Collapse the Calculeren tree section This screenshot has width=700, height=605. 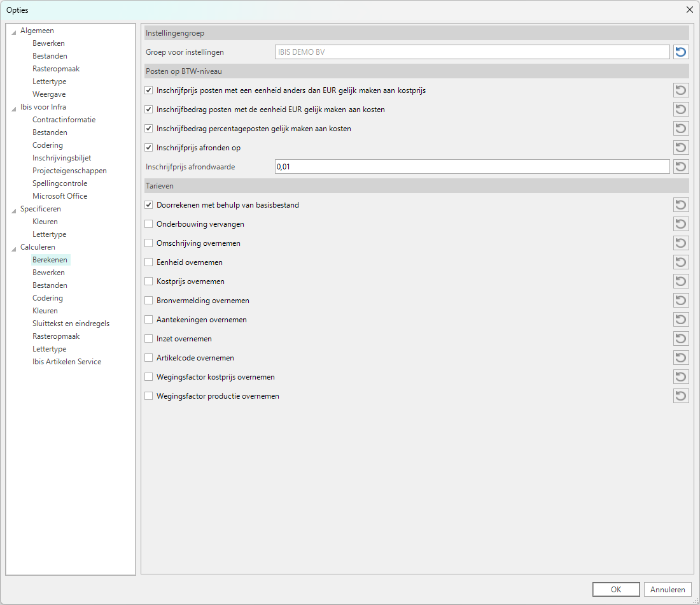[14, 248]
